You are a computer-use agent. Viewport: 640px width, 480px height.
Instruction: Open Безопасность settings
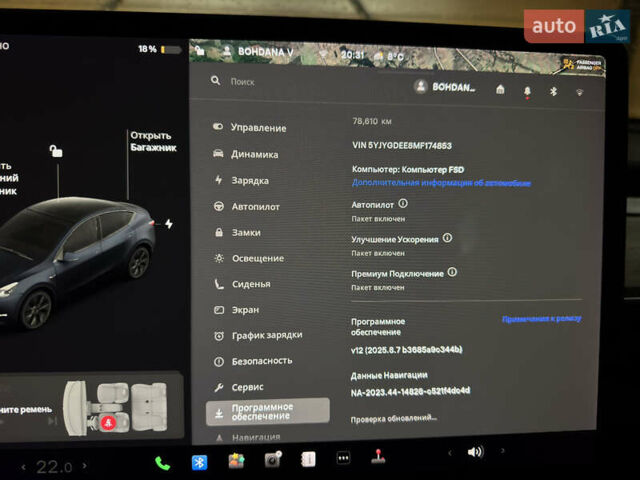click(253, 361)
